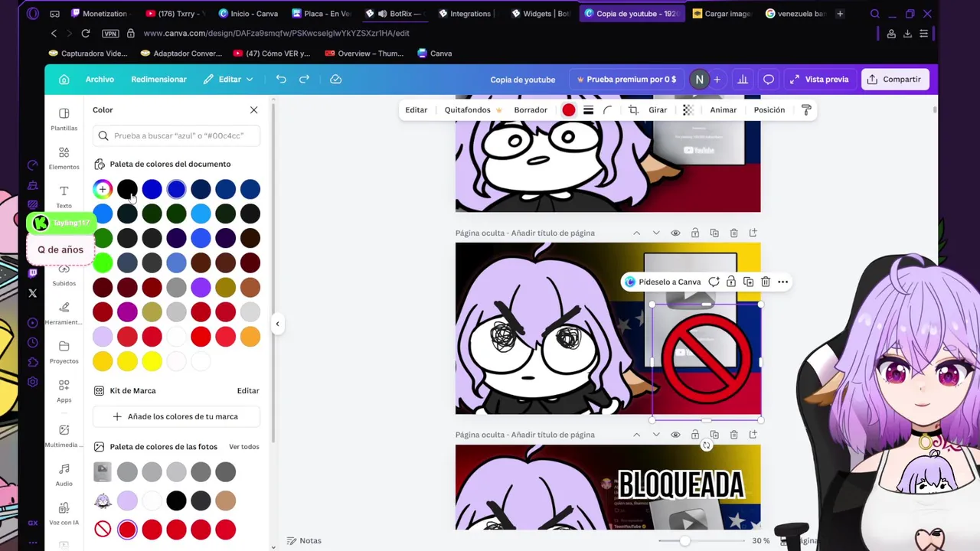Duplicate the selected element
Image resolution: width=980 pixels, height=551 pixels.
tap(748, 282)
